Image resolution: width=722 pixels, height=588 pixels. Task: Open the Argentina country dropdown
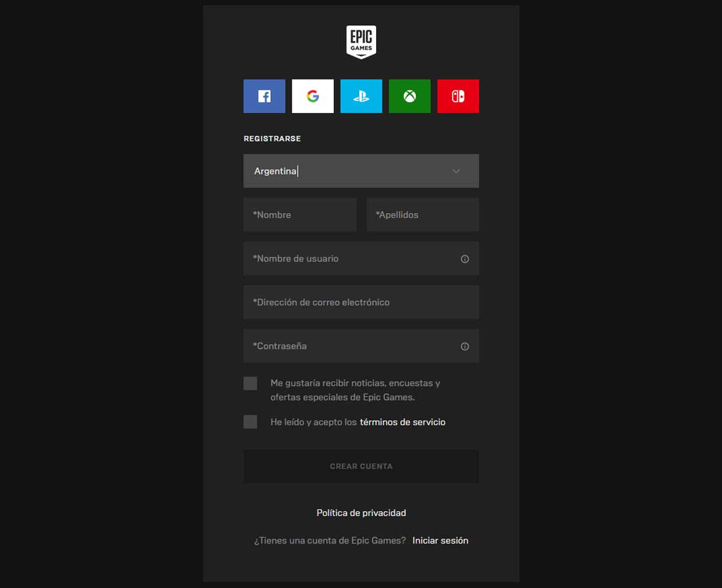pos(361,171)
